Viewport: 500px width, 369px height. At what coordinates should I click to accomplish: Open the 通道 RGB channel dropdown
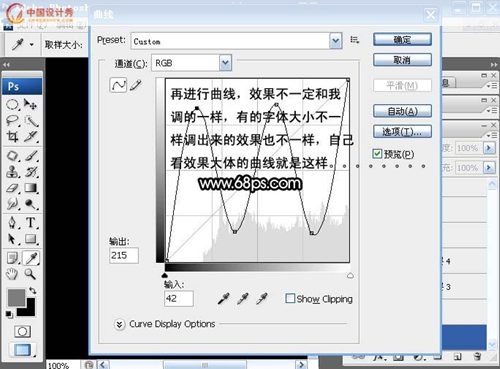click(225, 63)
